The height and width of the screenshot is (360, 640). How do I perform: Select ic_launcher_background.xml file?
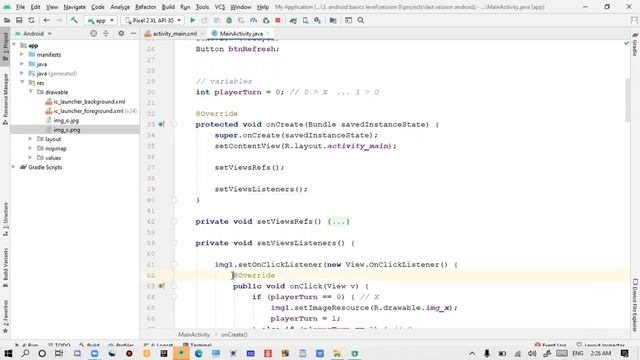coord(89,102)
